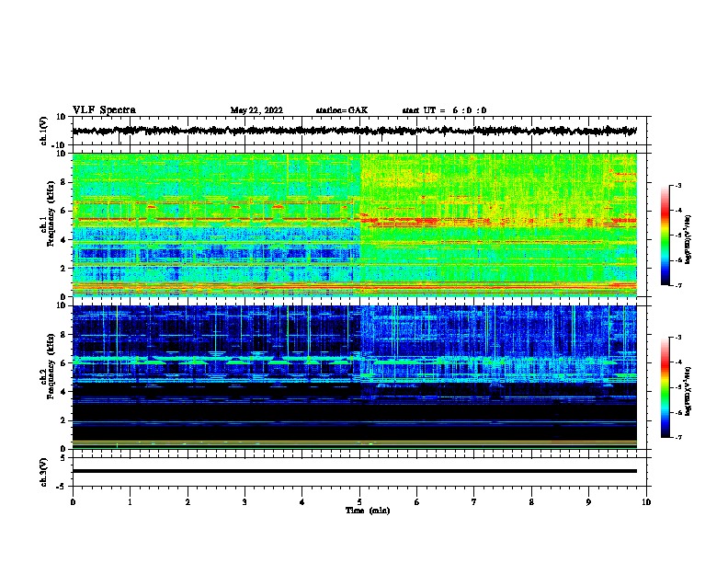Click the "5" tick label on the time axis
The height and width of the screenshot is (563, 728).
tap(359, 502)
